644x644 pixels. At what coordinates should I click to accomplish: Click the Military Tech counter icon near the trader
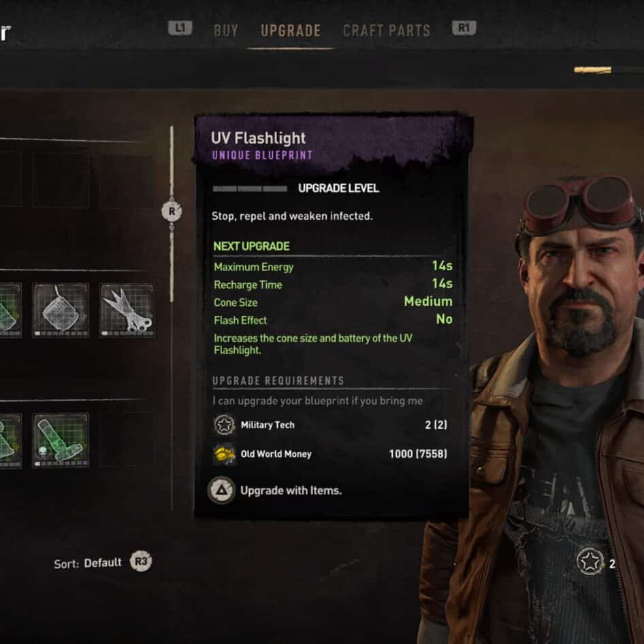click(x=590, y=562)
